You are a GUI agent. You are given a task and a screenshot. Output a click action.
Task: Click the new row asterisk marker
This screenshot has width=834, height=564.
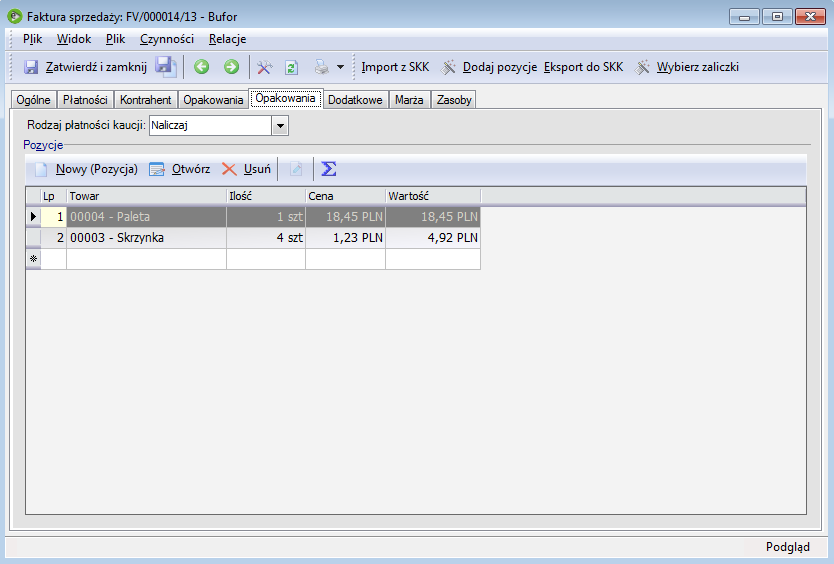pos(33,259)
